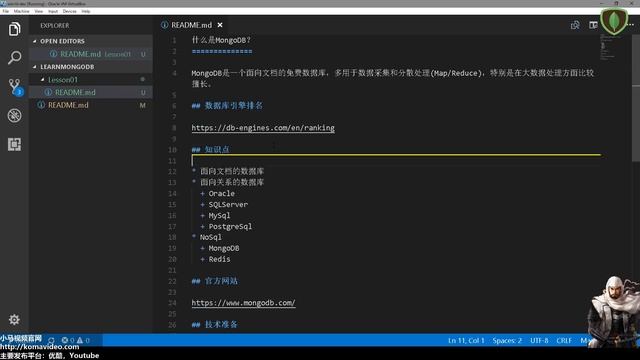
Task: Open the Explorer view in activity bar
Action: pyautogui.click(x=14, y=29)
